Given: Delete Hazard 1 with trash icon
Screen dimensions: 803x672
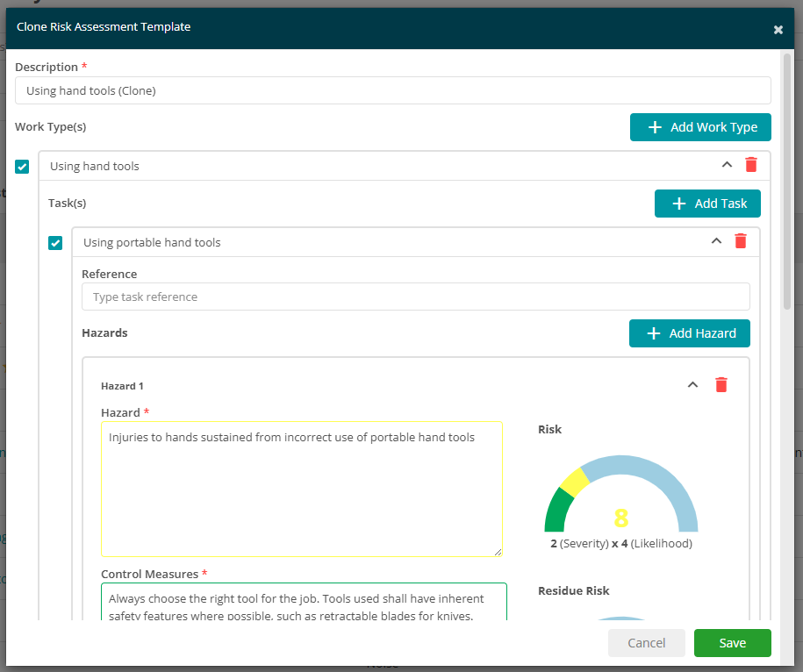Looking at the screenshot, I should tap(721, 385).
